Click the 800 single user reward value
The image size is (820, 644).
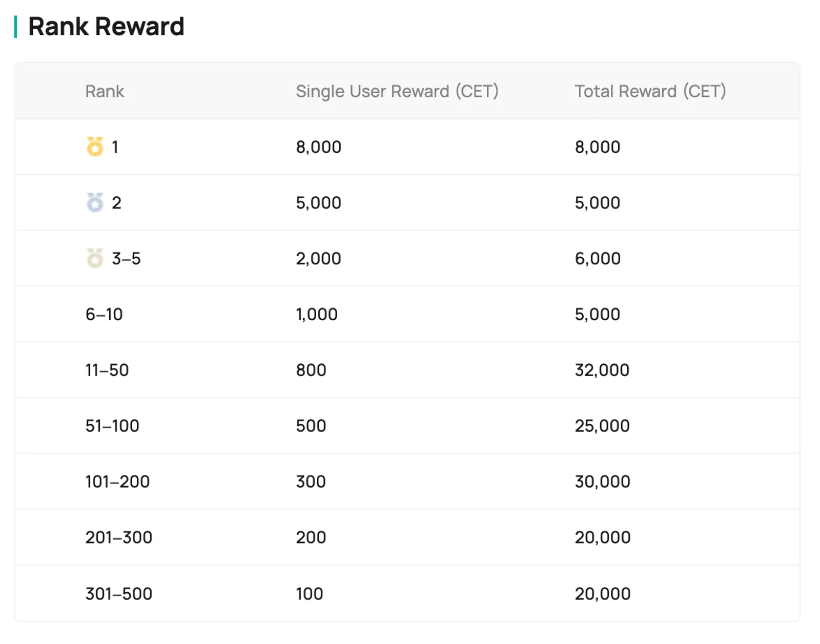[311, 370]
